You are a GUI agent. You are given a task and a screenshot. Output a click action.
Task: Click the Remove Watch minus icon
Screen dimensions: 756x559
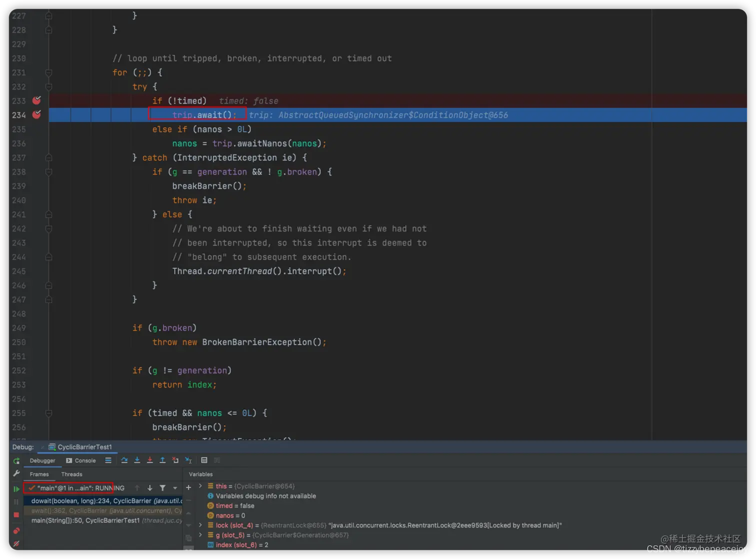click(188, 500)
